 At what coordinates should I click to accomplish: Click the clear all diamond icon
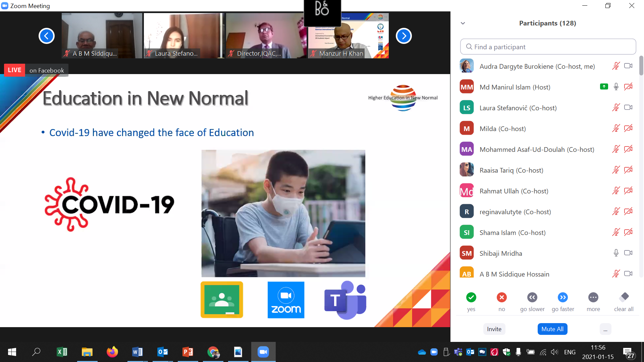[624, 297]
